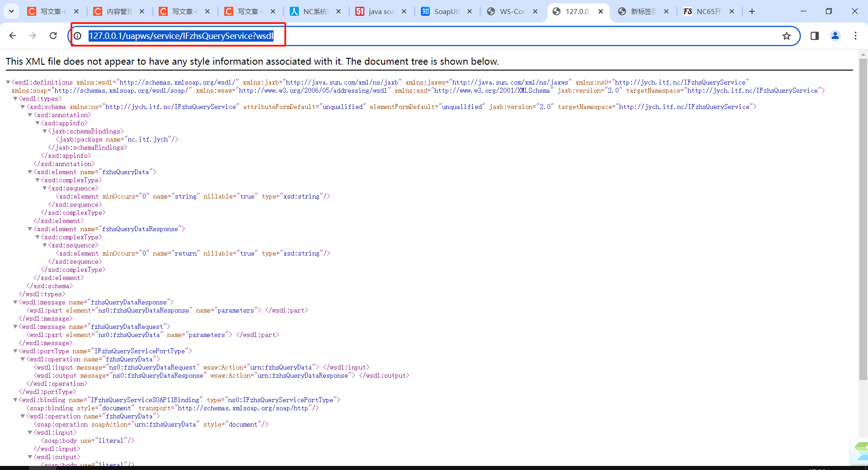The image size is (868, 470).
Task: Collapse xsd:element fzhsQueryDataResponse node
Action: tap(30, 229)
